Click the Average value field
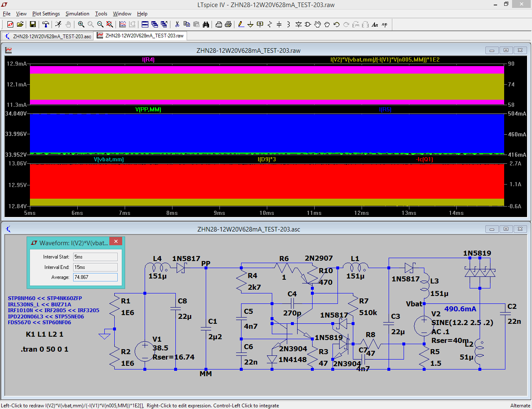 pos(96,277)
